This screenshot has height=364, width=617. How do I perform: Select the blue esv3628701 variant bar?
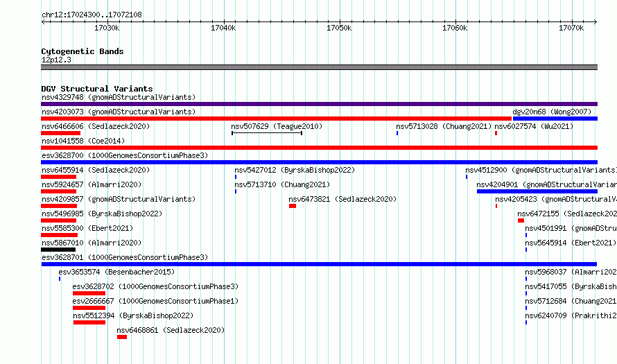(x=319, y=264)
